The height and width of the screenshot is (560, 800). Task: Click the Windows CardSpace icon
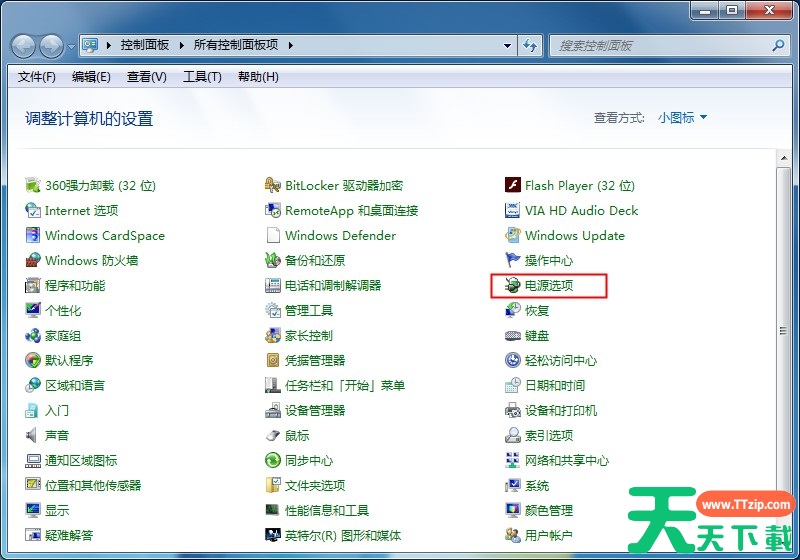(x=33, y=235)
